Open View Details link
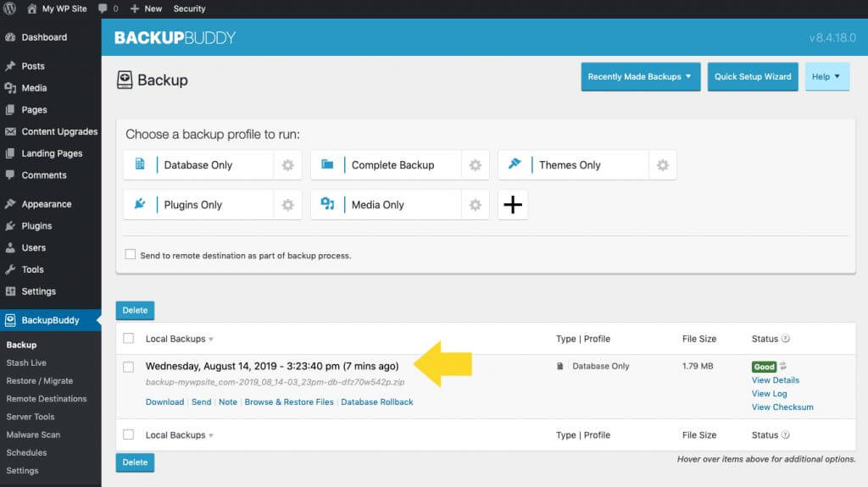868x487 pixels. 776,380
